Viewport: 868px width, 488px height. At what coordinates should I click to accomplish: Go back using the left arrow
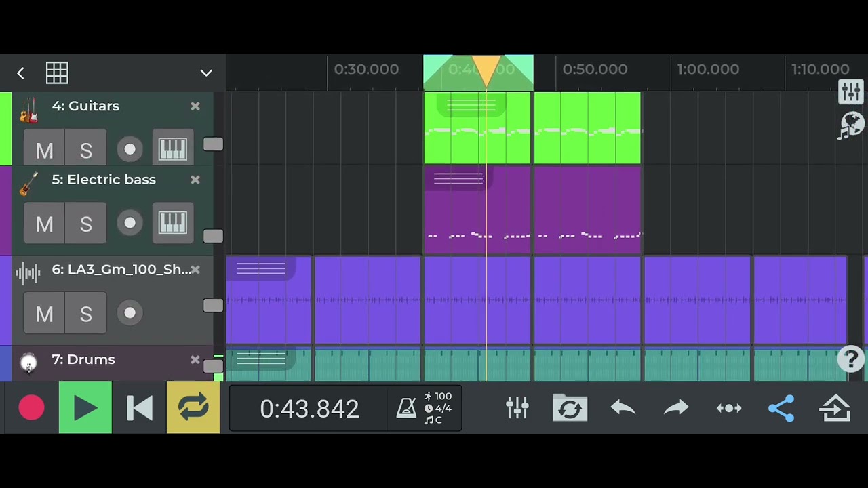tap(20, 73)
